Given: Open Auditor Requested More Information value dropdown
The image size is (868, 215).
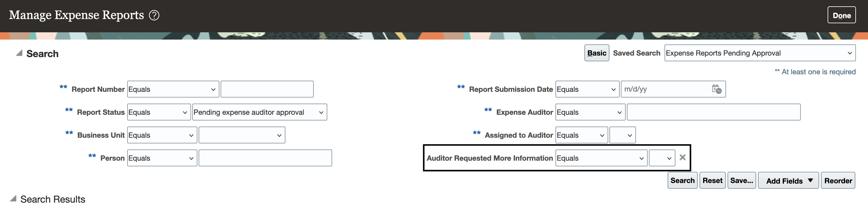Looking at the screenshot, I should [662, 158].
